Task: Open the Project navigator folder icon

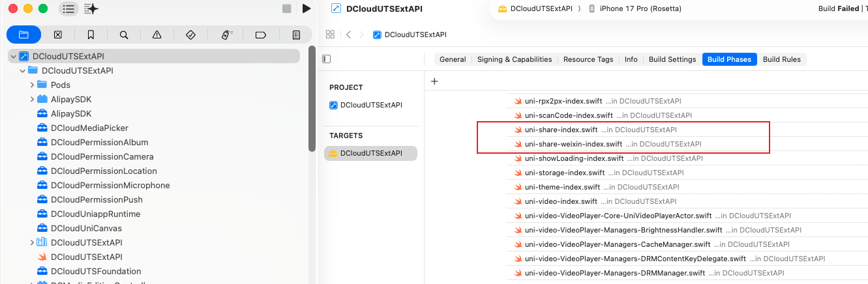Action: pyautogui.click(x=24, y=35)
